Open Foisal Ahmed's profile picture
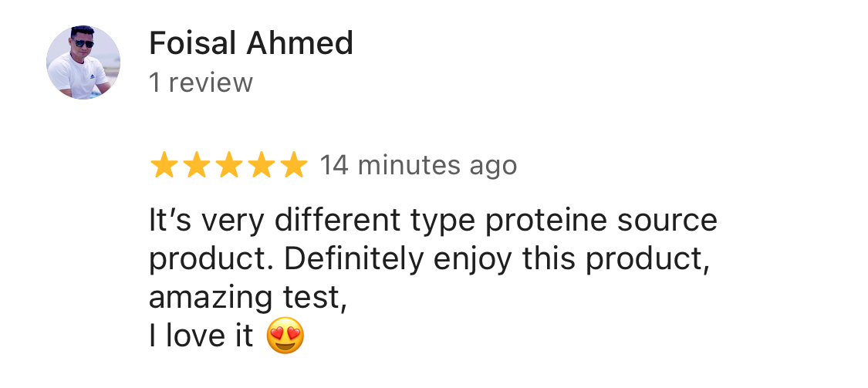The width and height of the screenshot is (868, 388). [83, 62]
